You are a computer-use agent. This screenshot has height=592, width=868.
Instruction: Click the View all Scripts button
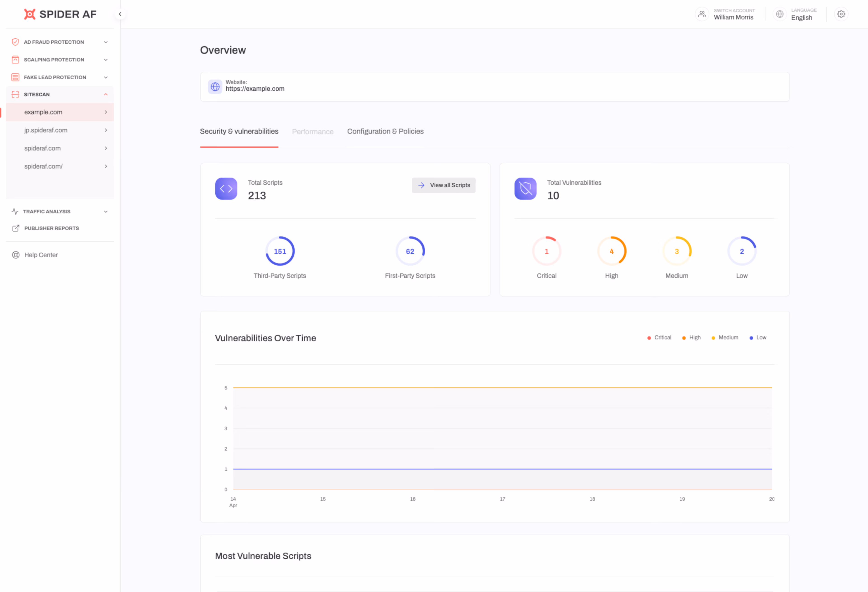[443, 185]
